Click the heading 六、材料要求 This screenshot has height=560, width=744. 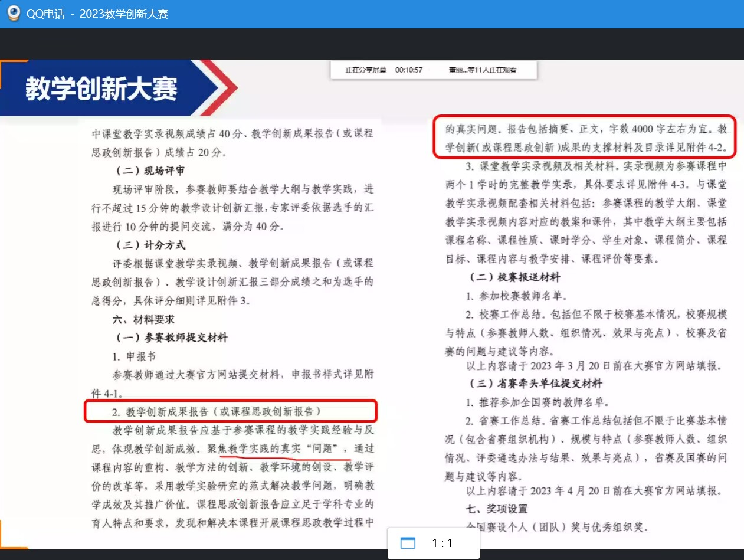click(144, 319)
